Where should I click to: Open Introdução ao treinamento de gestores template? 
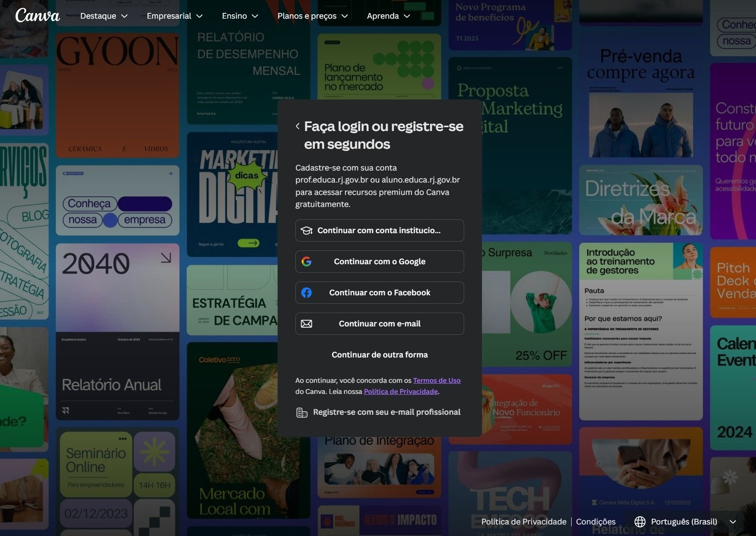click(x=641, y=331)
